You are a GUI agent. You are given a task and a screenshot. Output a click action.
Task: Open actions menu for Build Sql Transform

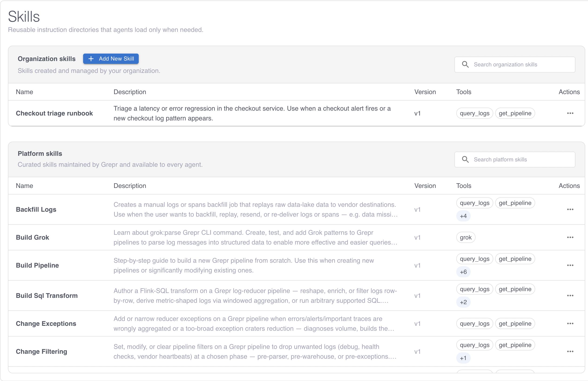pos(570,296)
